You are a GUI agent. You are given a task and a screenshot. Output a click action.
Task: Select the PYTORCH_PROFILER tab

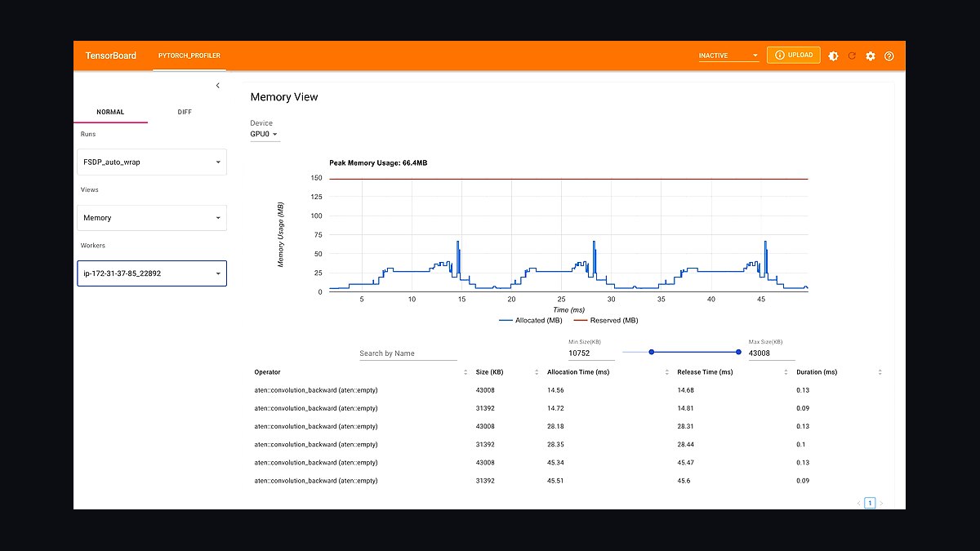(x=189, y=56)
